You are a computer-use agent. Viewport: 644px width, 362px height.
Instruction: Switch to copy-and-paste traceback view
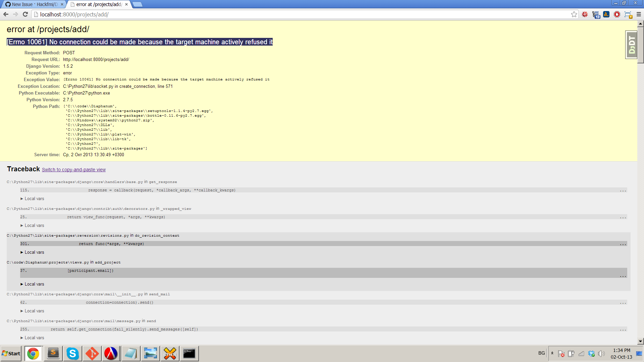[74, 170]
